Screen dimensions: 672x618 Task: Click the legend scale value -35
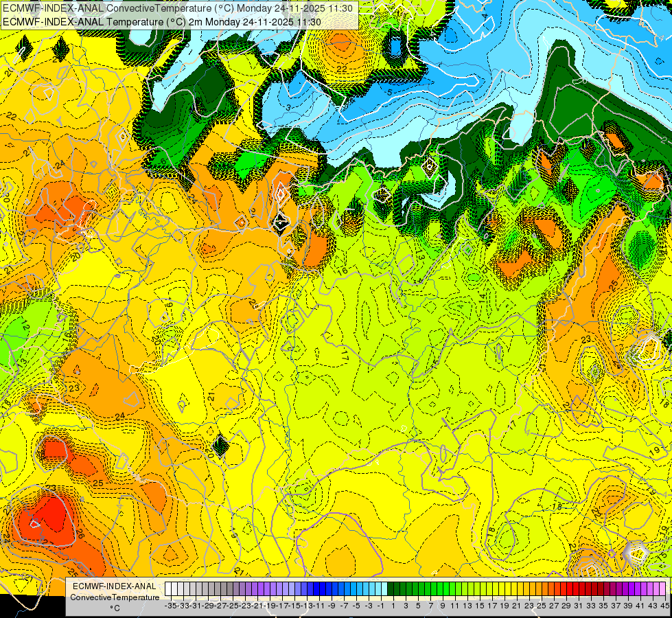click(171, 606)
